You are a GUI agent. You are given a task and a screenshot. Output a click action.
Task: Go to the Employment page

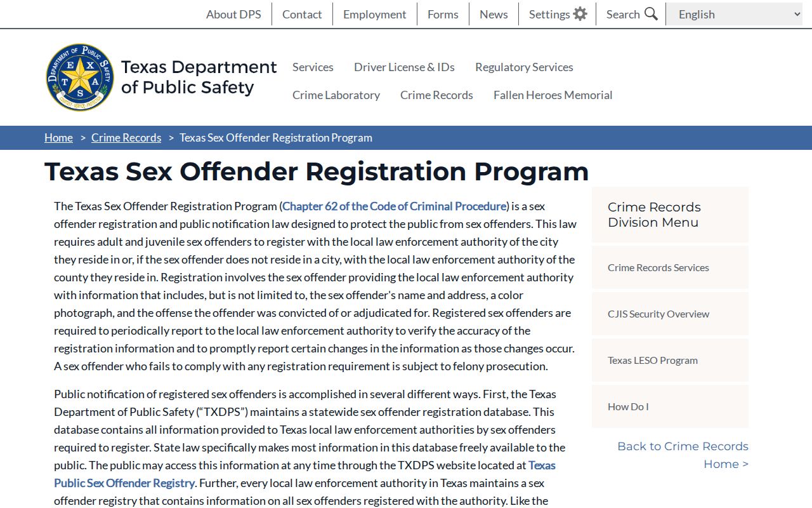click(x=375, y=14)
